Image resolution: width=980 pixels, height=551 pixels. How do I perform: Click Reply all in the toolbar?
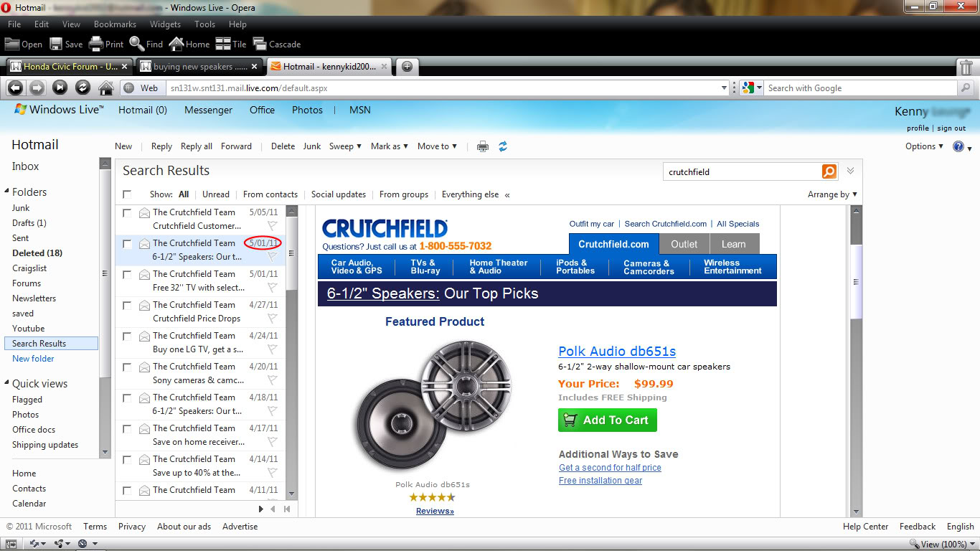point(197,146)
